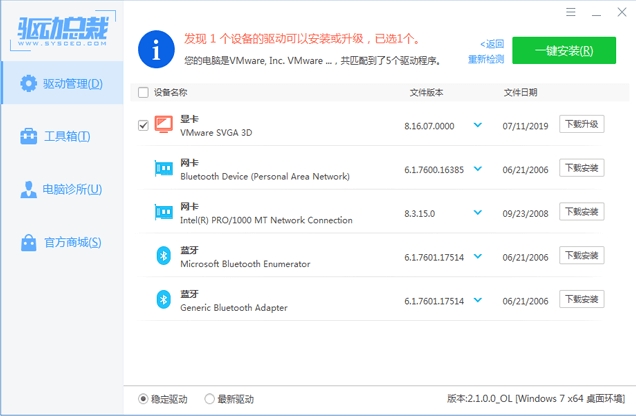Toggle the select-all 设备名称 checkbox
Screen dimensions: 636x416
(x=143, y=93)
